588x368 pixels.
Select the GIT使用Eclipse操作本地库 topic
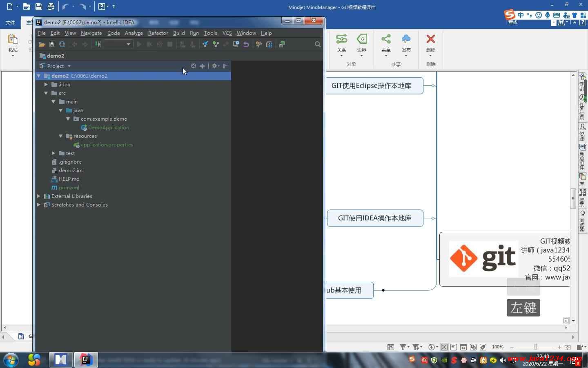(x=374, y=85)
